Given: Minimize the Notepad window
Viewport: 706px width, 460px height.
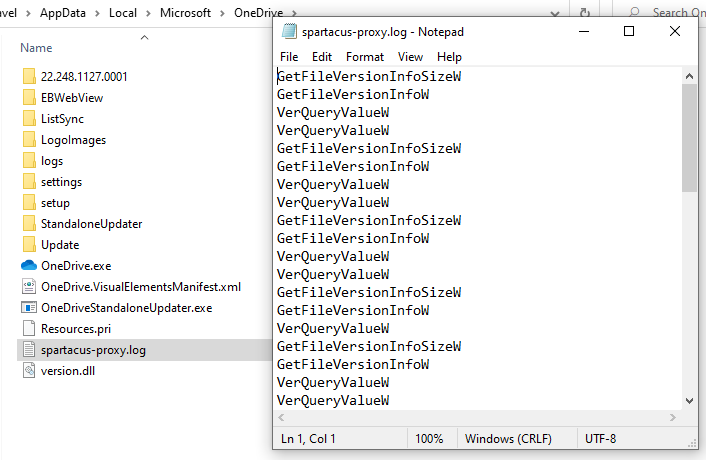Looking at the screenshot, I should (584, 32).
